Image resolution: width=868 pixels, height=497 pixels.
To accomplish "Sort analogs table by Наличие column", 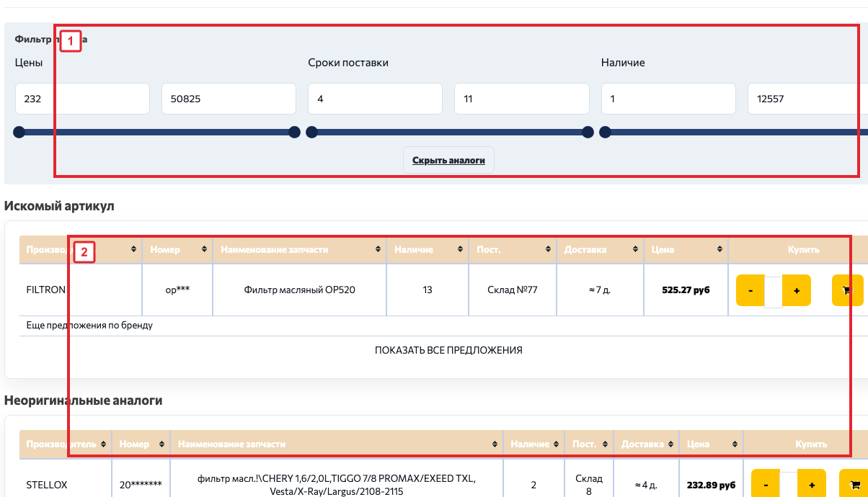I will (533, 444).
